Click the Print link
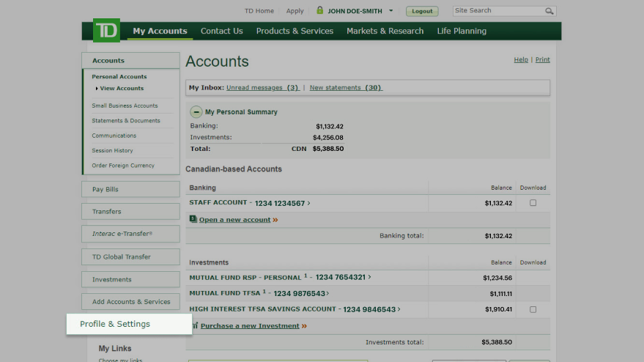644x362 pixels. click(543, 59)
